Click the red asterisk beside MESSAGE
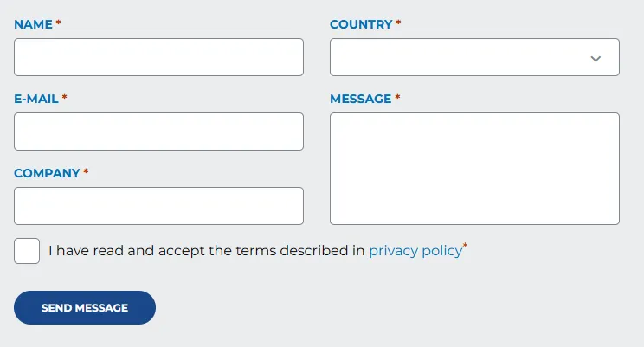The width and height of the screenshot is (644, 347). [397, 97]
